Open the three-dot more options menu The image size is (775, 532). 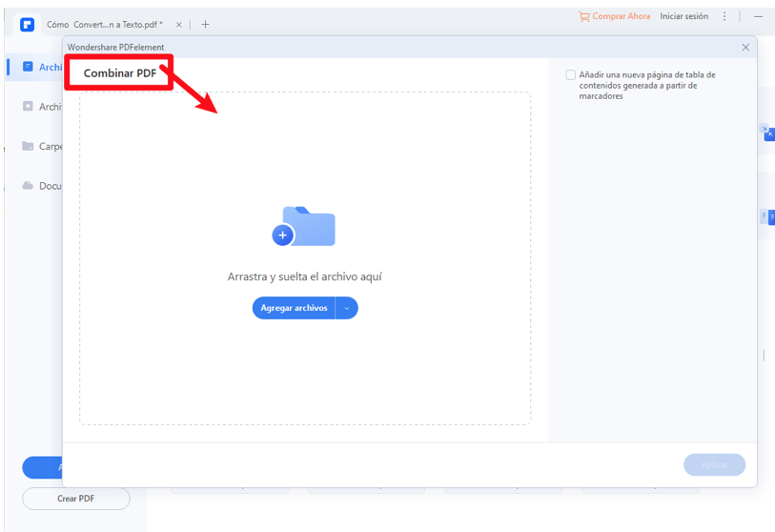pos(724,16)
